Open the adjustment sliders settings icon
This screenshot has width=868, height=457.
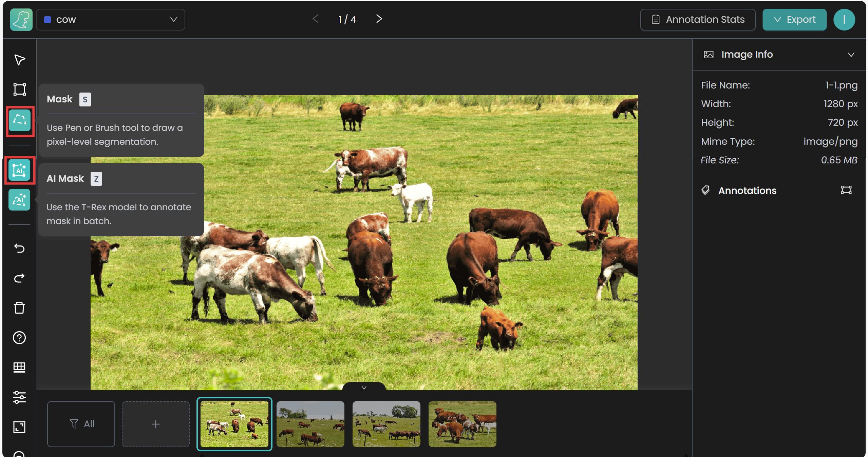click(19, 397)
